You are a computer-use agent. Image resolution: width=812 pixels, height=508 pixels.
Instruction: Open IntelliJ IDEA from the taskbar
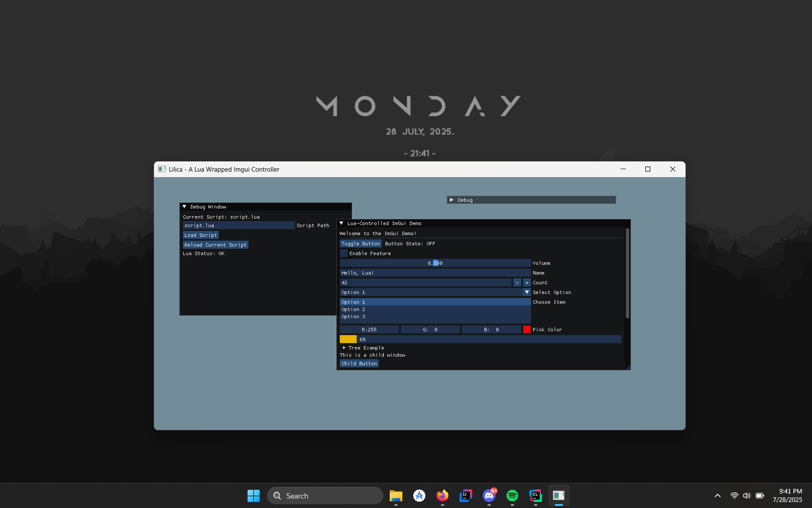(x=466, y=496)
